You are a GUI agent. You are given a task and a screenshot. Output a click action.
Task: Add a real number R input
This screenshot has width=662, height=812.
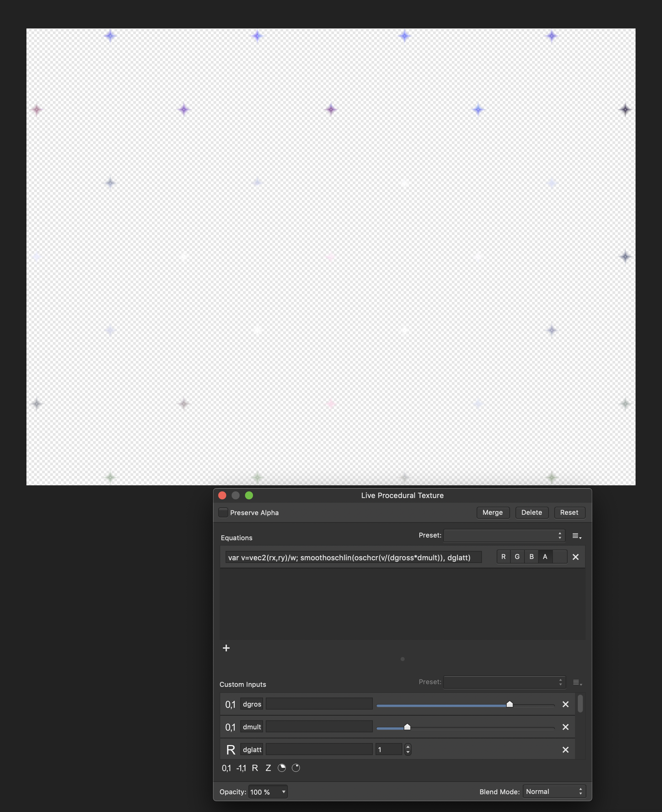(x=255, y=768)
